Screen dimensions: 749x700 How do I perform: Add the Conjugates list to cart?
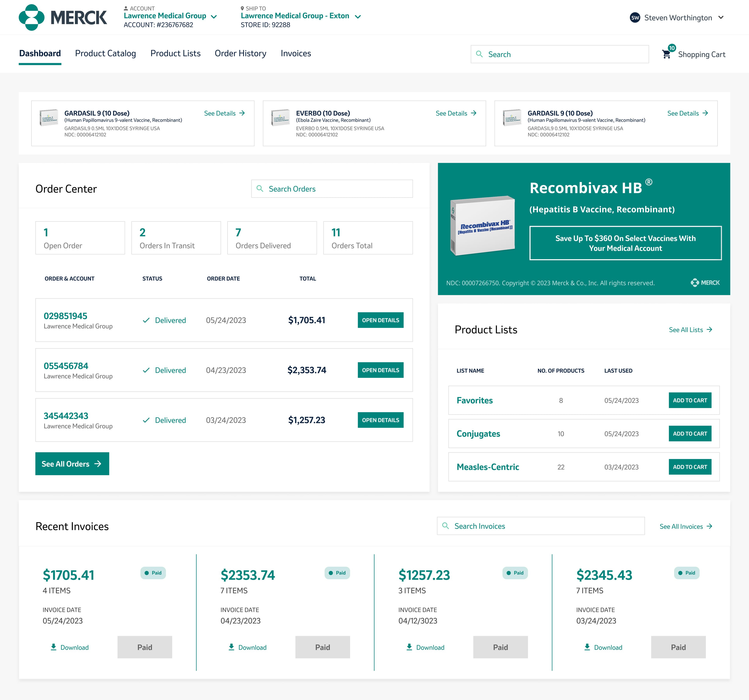pyautogui.click(x=690, y=433)
